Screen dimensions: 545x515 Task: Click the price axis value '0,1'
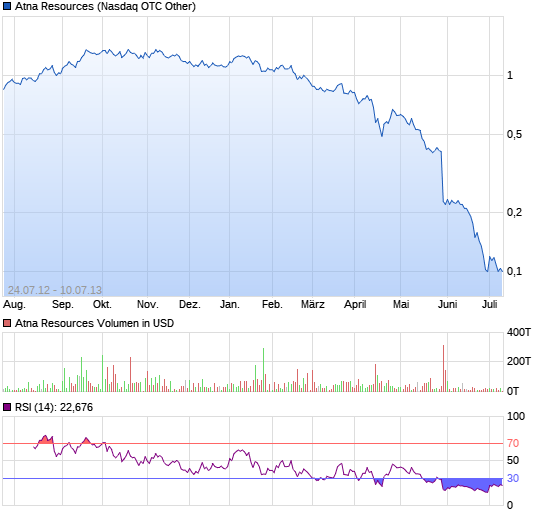(514, 271)
